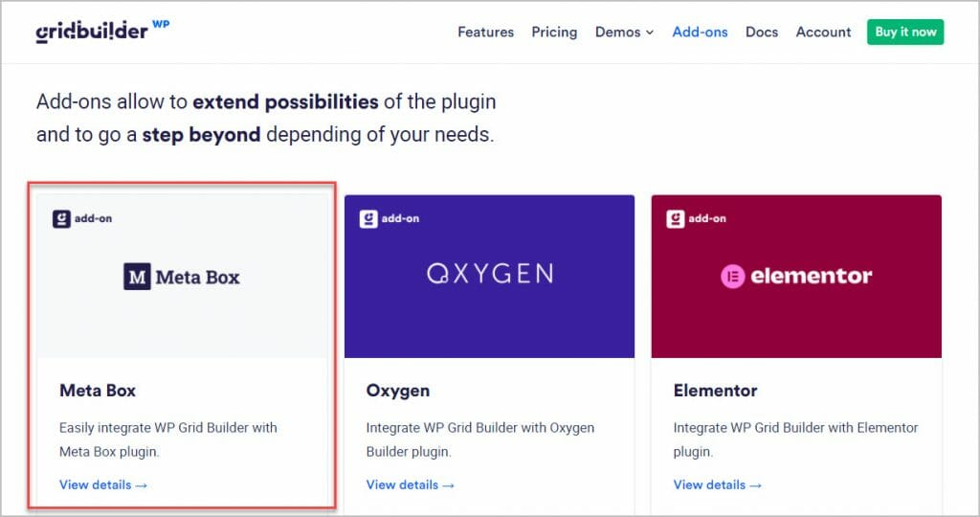This screenshot has height=517, width=980.
Task: Click the Oxygen logo banner
Action: point(489,276)
